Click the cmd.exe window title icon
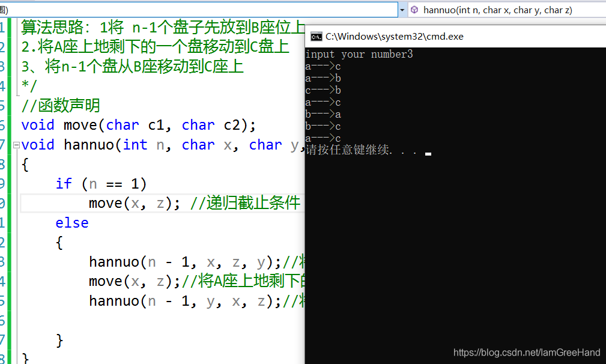 [316, 37]
